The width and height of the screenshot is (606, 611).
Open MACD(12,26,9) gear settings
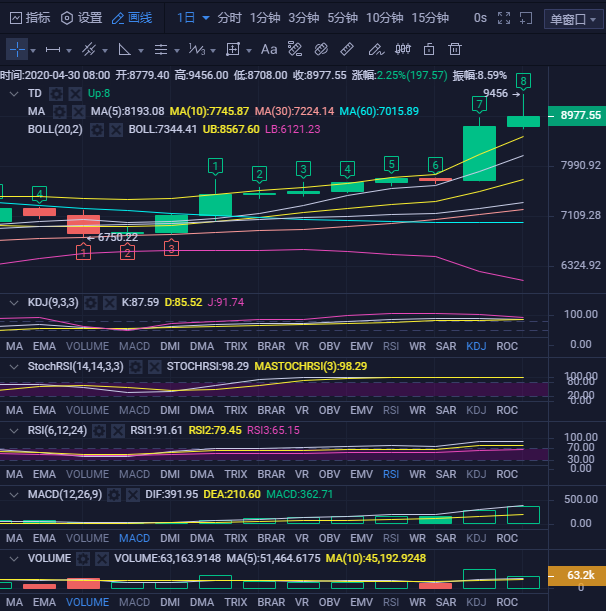click(114, 495)
